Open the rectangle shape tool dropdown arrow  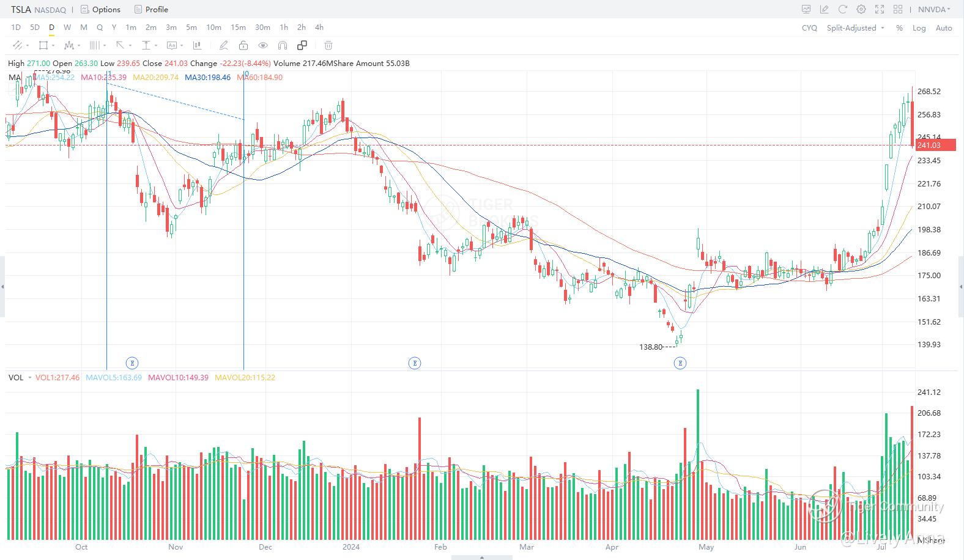point(53,46)
